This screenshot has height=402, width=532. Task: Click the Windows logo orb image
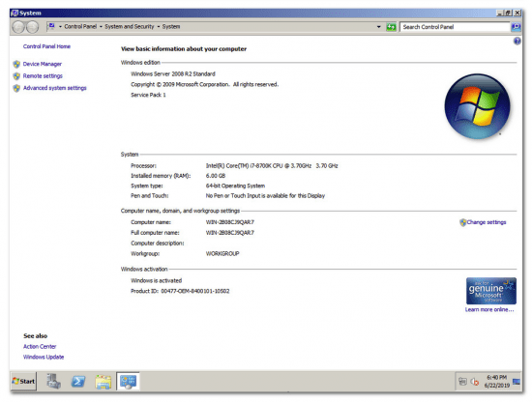tap(477, 106)
